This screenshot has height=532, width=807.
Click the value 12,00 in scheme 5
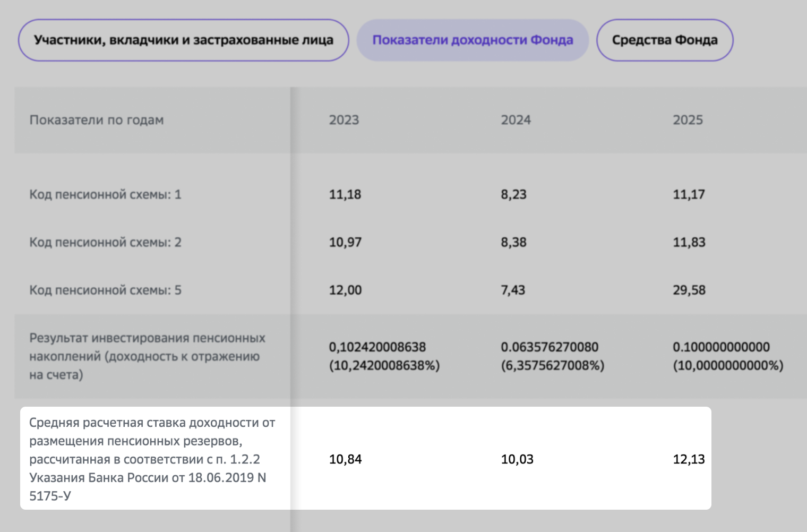click(x=346, y=290)
